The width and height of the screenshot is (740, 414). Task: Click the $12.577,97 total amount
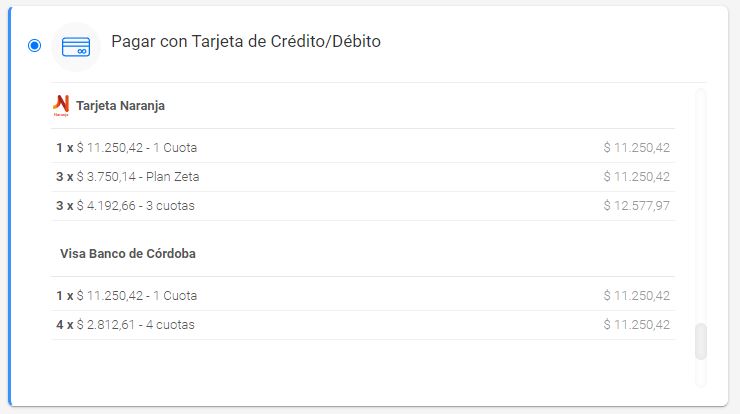(x=637, y=206)
